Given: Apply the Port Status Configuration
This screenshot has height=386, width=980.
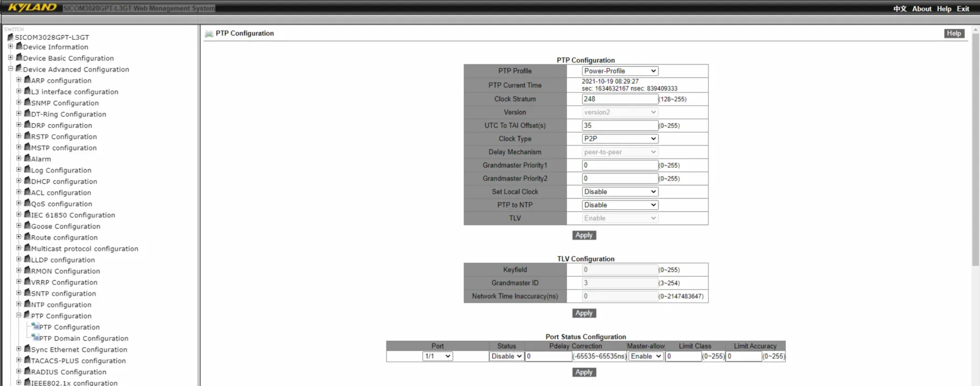Looking at the screenshot, I should coord(584,373).
